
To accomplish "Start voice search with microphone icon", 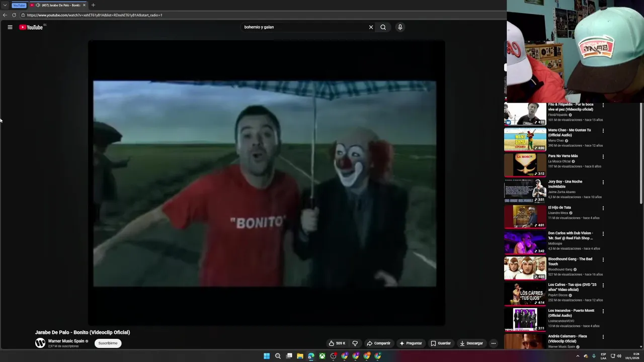I will pyautogui.click(x=400, y=27).
